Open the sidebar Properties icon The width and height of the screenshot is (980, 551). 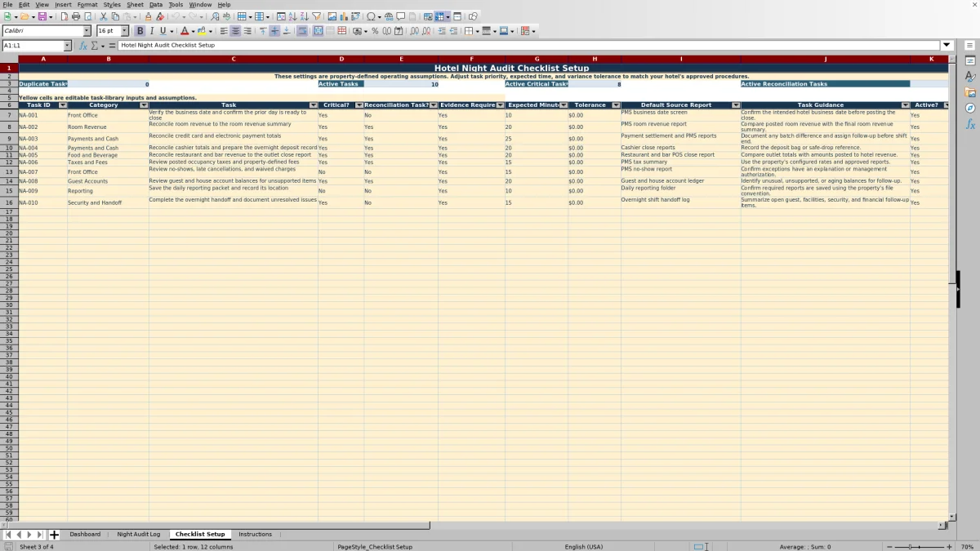[970, 61]
